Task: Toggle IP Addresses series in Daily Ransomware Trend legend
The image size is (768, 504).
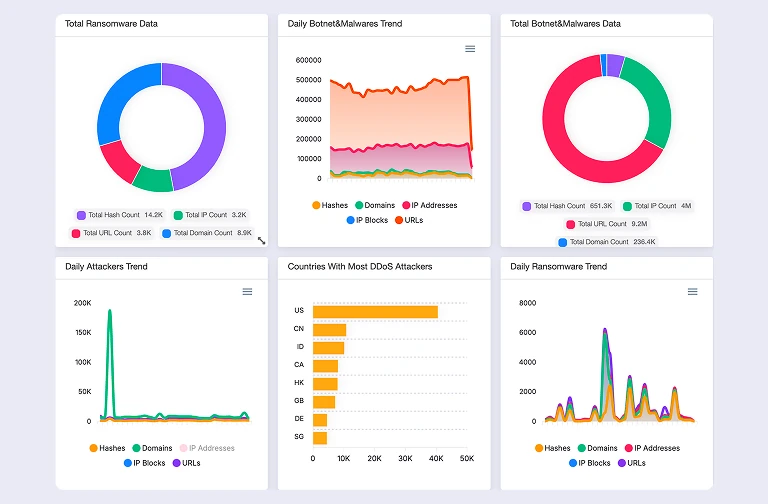Action: 652,448
